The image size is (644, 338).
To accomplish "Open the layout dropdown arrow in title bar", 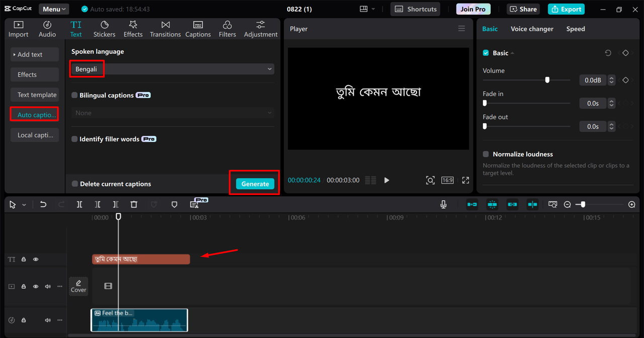I will pos(373,9).
